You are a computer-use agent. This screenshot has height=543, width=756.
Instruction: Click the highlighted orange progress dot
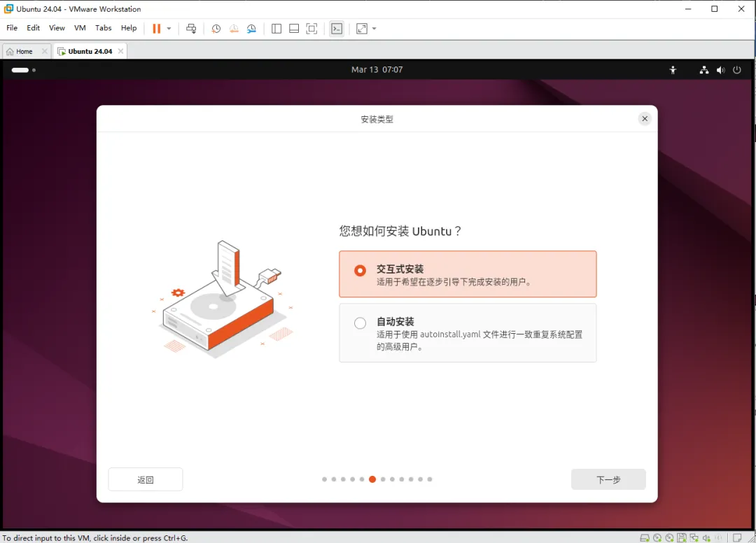tap(372, 479)
